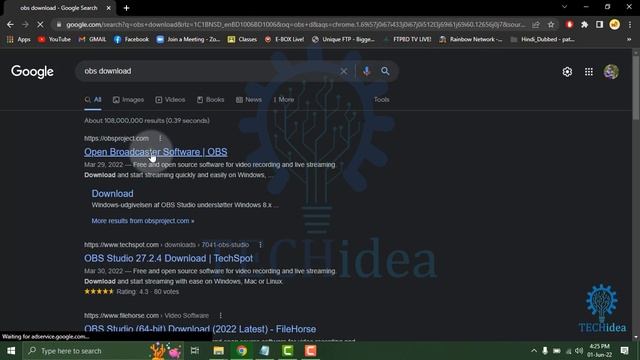
Task: Start voice search with microphone icon
Action: click(x=367, y=71)
